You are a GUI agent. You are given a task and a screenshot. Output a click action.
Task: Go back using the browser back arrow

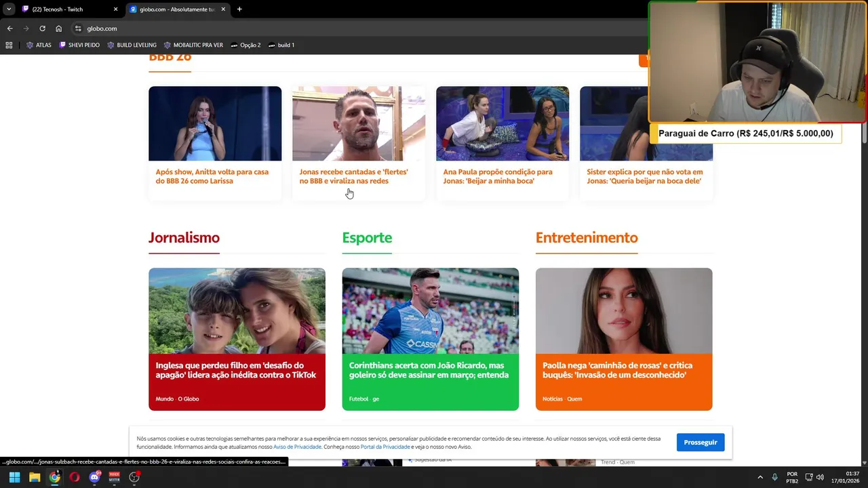click(9, 28)
